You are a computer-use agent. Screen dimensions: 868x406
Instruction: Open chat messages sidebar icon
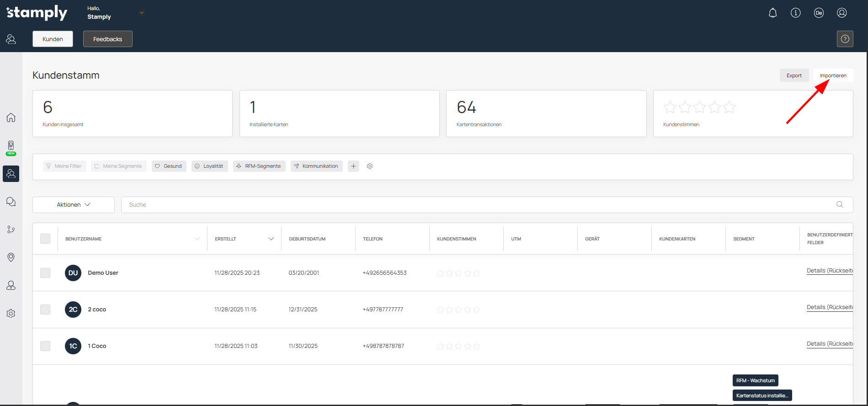11,202
